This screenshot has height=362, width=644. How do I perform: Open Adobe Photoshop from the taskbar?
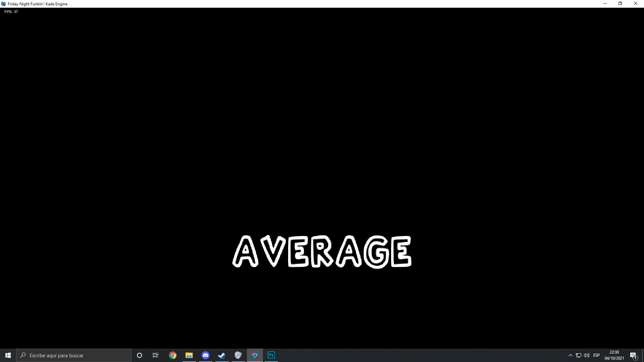tap(271, 355)
